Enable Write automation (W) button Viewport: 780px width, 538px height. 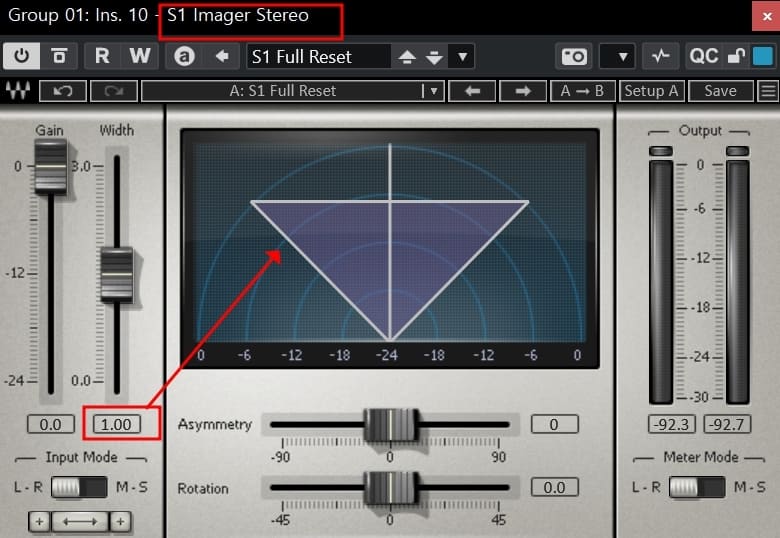coord(140,56)
